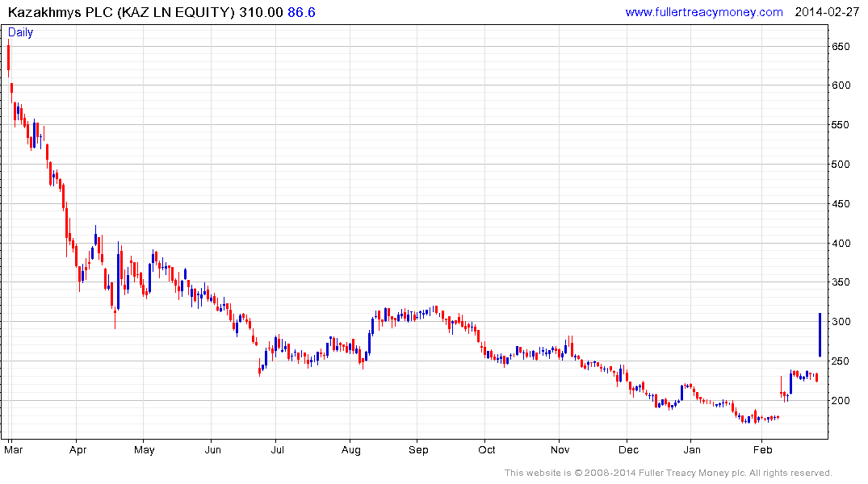Click the 450 price axis label
Image resolution: width=868 pixels, height=484 pixels.
pyautogui.click(x=841, y=204)
